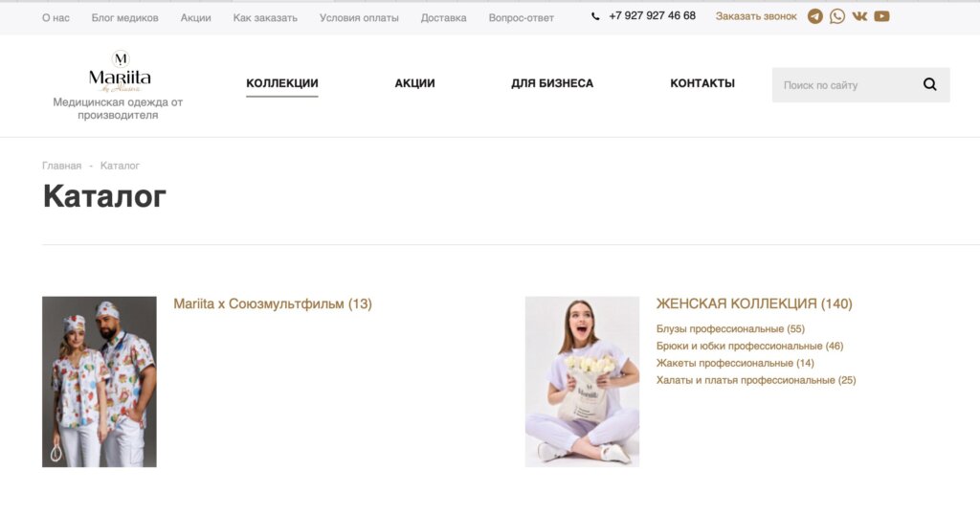Open the women's collection photo thumbnail
The width and height of the screenshot is (980, 516).
pyautogui.click(x=582, y=382)
